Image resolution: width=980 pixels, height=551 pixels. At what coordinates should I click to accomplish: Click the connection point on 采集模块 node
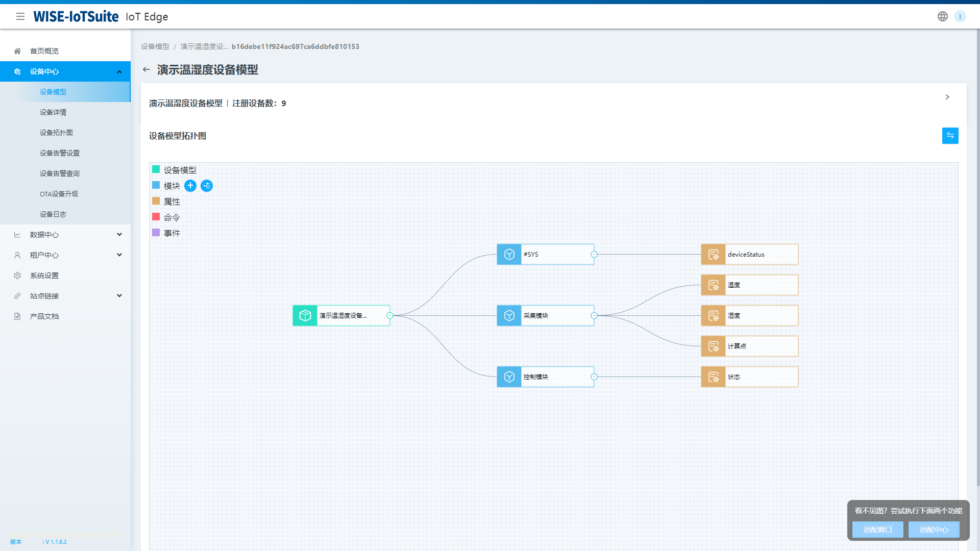(x=593, y=315)
